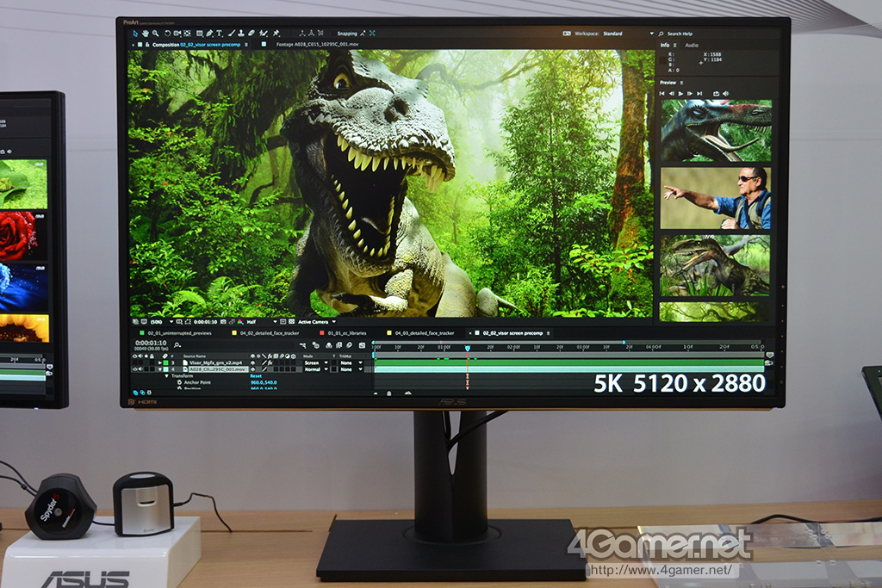Click the 0:00:01:10 timecode in the viewer footer
Image resolution: width=882 pixels, height=588 pixels.
[205, 322]
